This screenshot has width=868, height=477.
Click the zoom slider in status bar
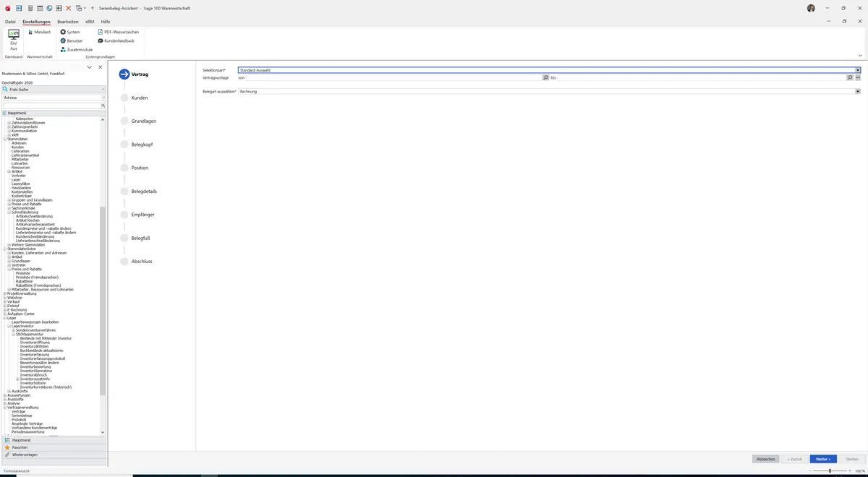[830, 470]
